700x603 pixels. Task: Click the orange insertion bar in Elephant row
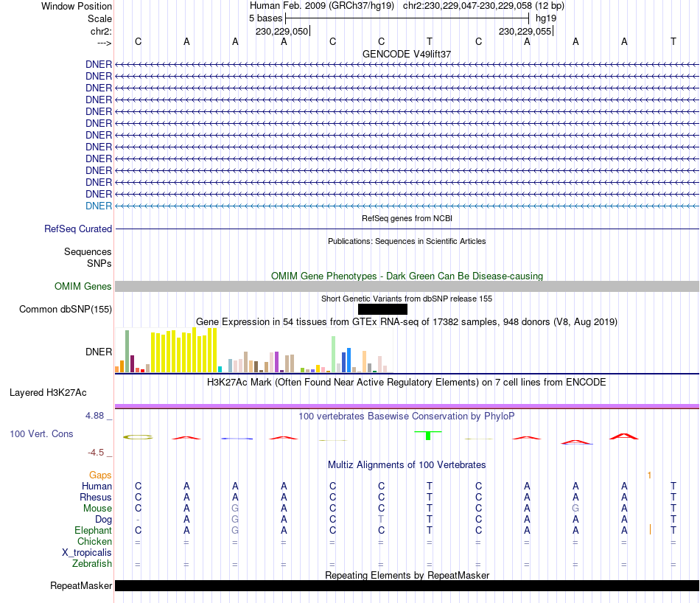pos(650,530)
